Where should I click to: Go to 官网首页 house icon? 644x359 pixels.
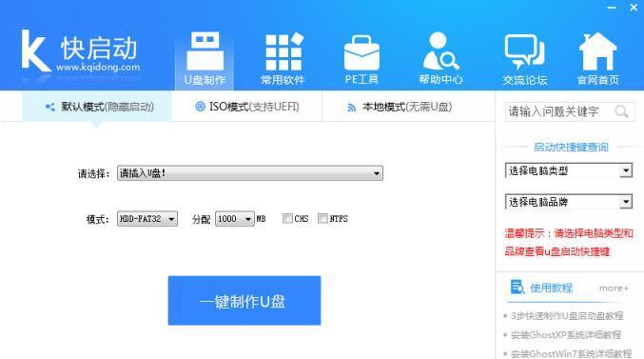pos(597,51)
